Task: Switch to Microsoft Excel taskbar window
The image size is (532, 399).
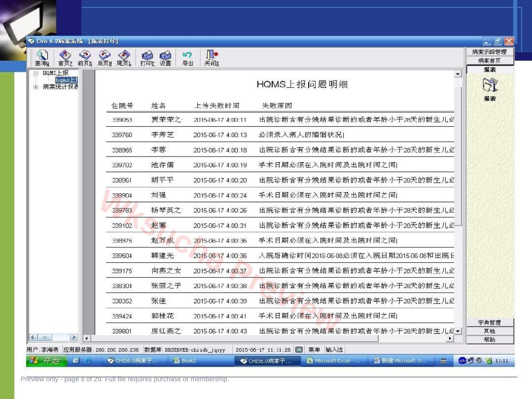Action: [x=336, y=361]
